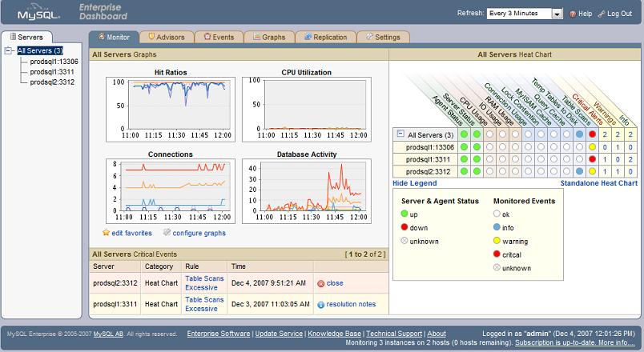Select prodsql2:3312 in the server tree
Screen dimensions: 644x352
point(52,82)
